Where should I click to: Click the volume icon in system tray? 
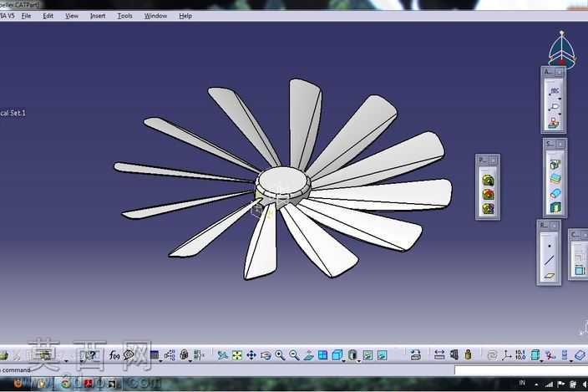[585, 384]
